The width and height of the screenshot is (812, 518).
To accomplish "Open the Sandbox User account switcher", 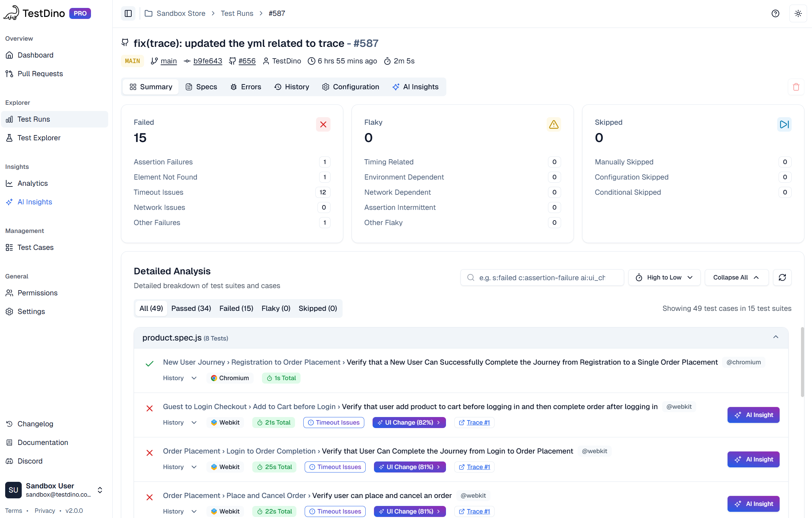I will [x=100, y=490].
